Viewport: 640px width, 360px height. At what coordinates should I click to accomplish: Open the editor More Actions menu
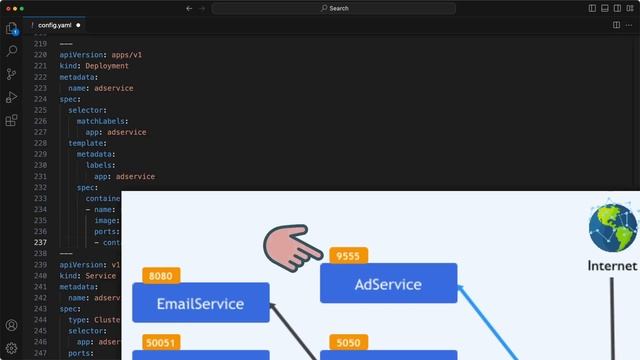(x=629, y=25)
